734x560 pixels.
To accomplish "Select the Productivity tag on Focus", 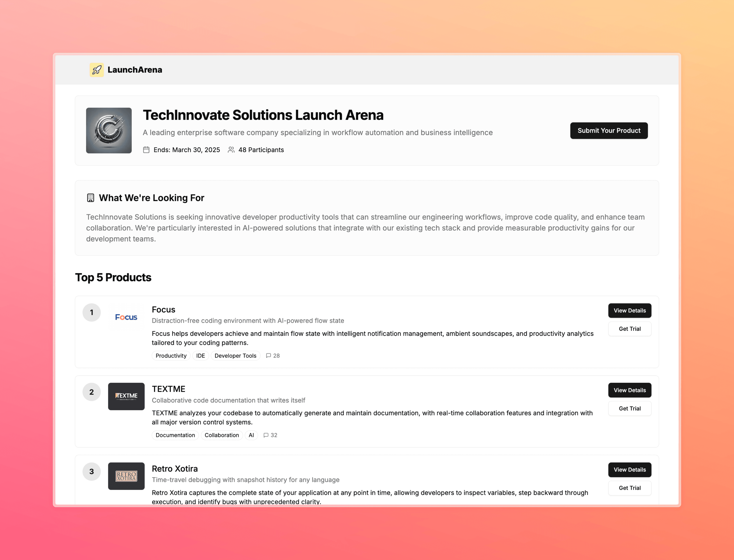I will pyautogui.click(x=170, y=355).
